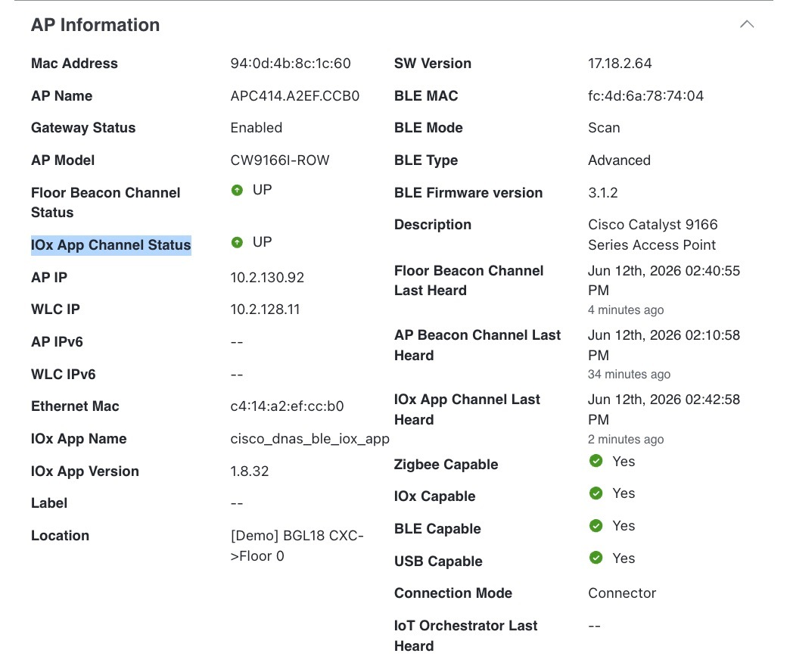This screenshot has width=790, height=672.
Task: Click the AP IP address 10.2.130.92
Action: click(267, 278)
